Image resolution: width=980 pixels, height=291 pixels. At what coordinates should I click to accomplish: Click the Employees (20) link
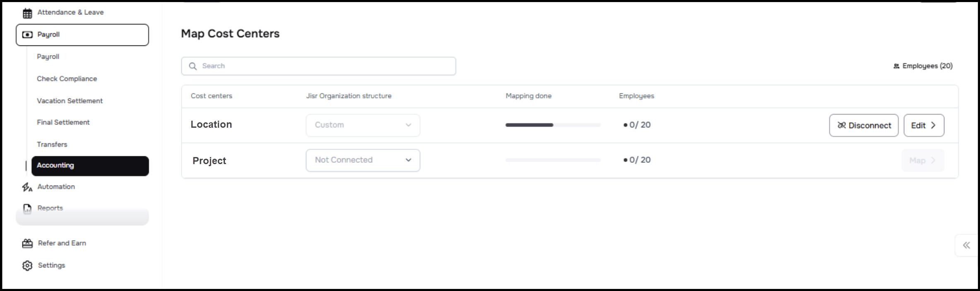(923, 66)
